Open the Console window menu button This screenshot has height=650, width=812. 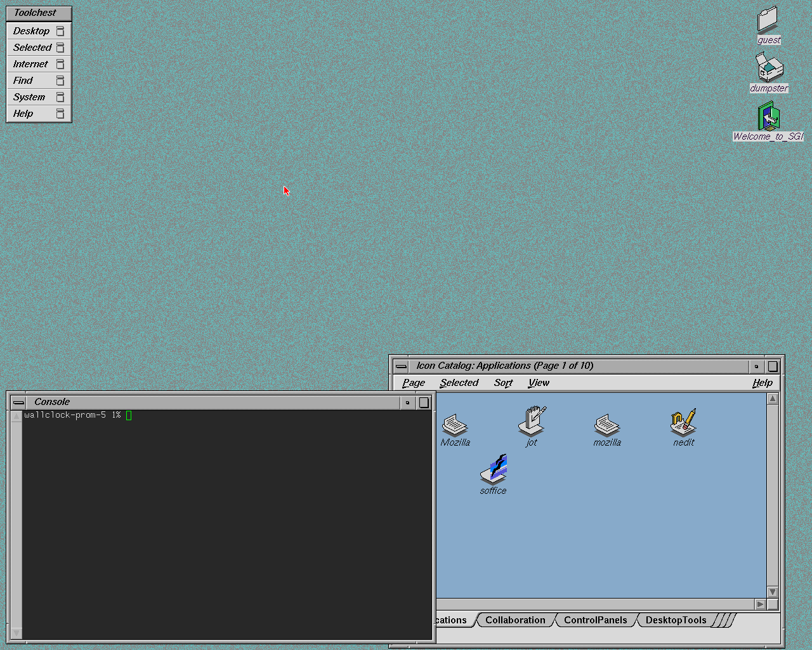tap(18, 402)
